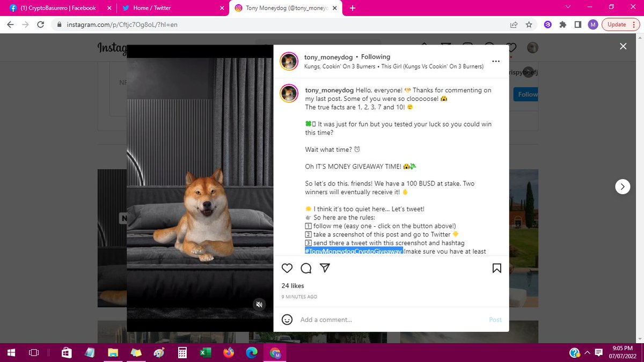Open the Calculator taskbar icon
Image resolution: width=644 pixels, height=362 pixels.
point(182,353)
